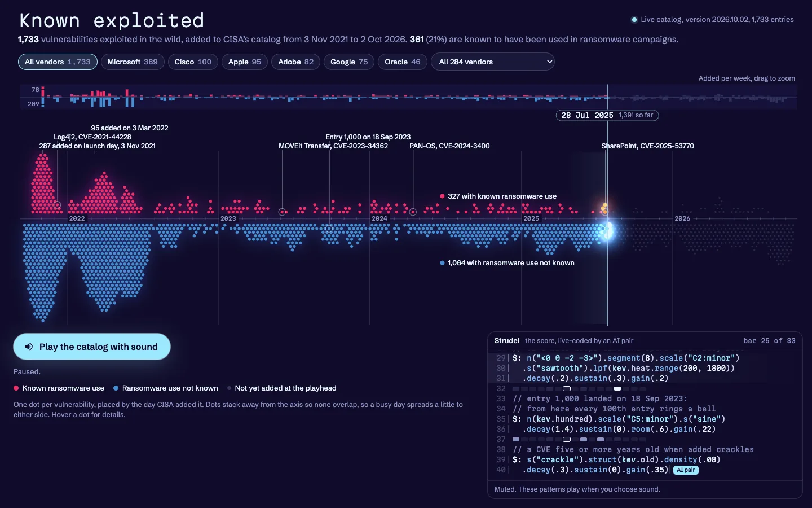Click the 95 added on 3 Mar 2022 annotation
The image size is (812, 508).
tap(130, 128)
